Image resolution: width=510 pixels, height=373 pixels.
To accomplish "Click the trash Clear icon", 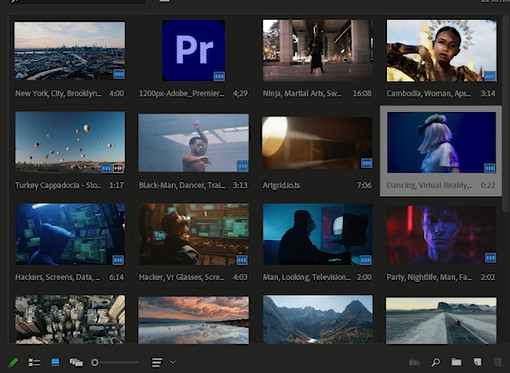I will (x=498, y=362).
